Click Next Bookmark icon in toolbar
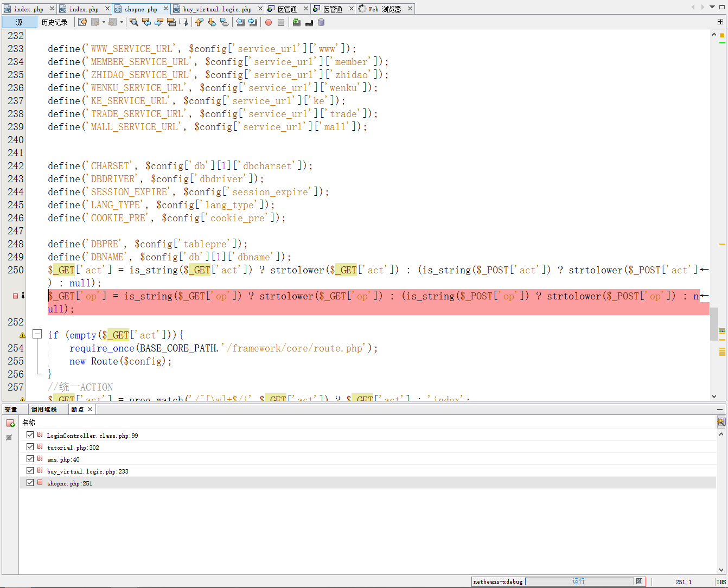Image resolution: width=728 pixels, height=588 pixels. coord(212,22)
